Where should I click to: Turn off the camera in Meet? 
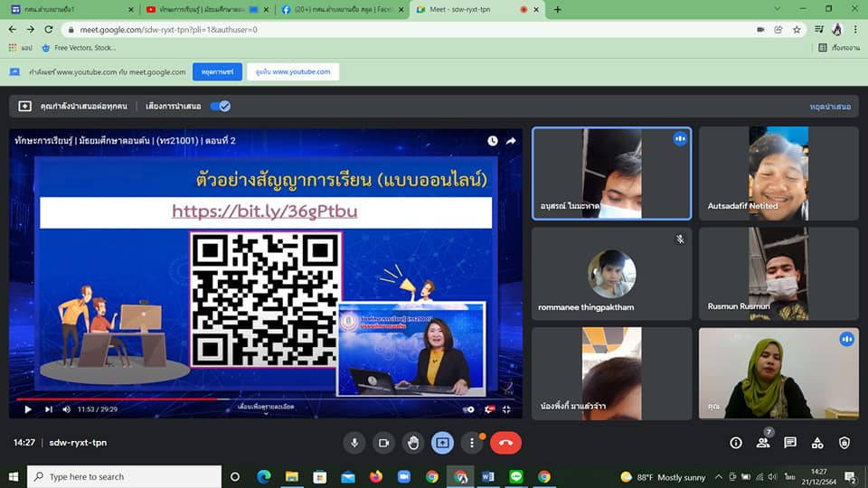click(383, 443)
